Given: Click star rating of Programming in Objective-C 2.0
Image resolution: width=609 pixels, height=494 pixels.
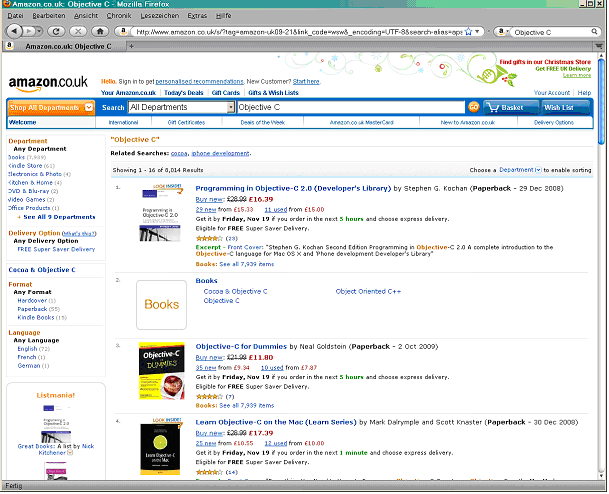Looking at the screenshot, I should [x=209, y=238].
